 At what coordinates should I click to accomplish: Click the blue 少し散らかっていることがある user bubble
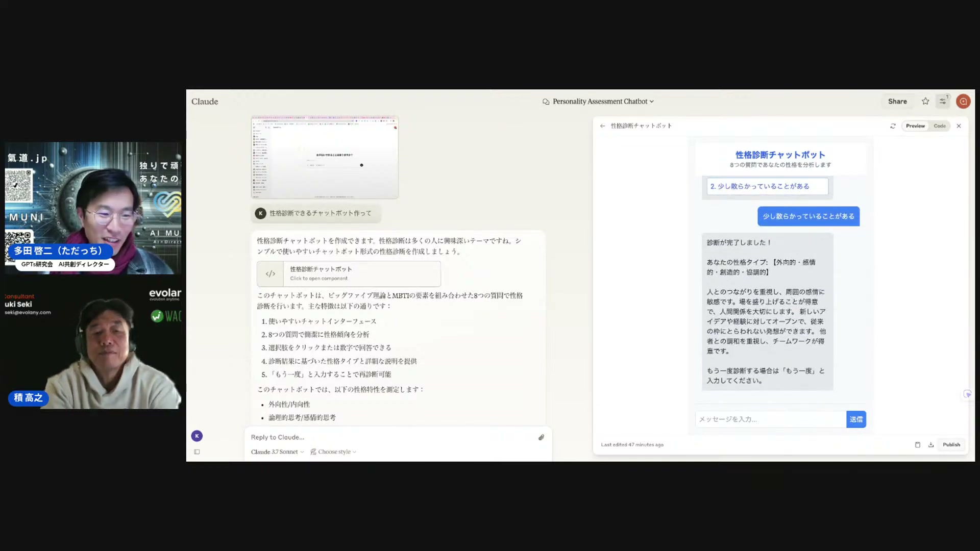tap(808, 216)
